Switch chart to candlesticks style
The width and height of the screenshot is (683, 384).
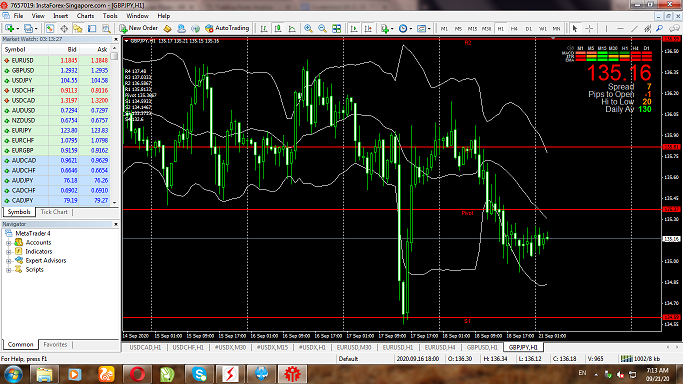pos(278,28)
